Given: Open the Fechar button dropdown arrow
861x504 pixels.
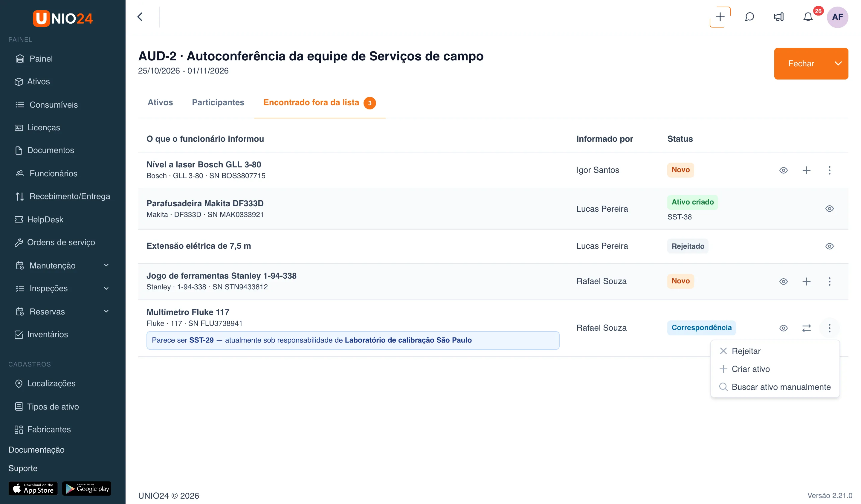Looking at the screenshot, I should point(838,64).
